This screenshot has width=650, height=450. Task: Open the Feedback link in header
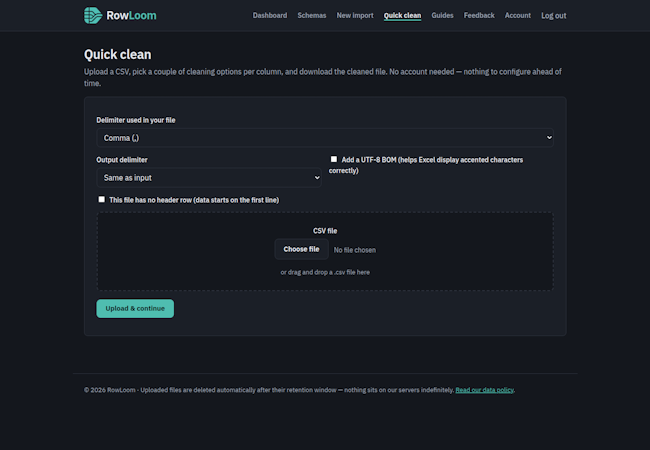click(x=479, y=15)
